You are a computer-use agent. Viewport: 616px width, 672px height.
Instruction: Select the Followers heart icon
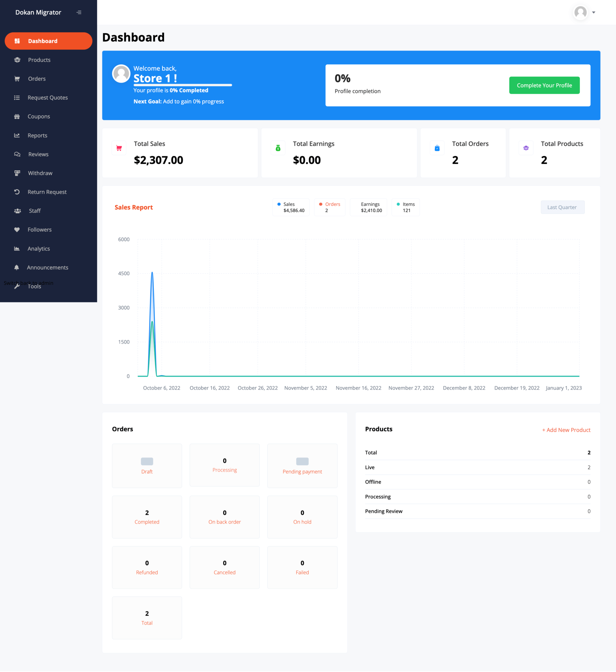click(17, 229)
